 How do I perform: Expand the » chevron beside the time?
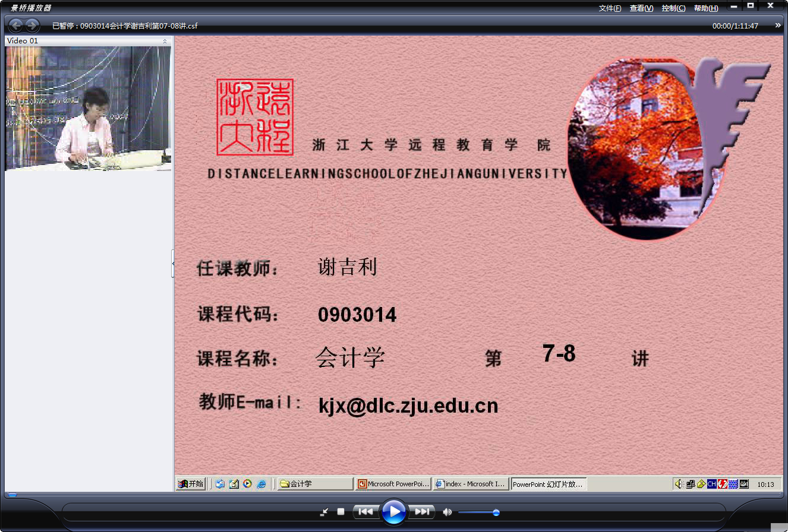point(778,26)
